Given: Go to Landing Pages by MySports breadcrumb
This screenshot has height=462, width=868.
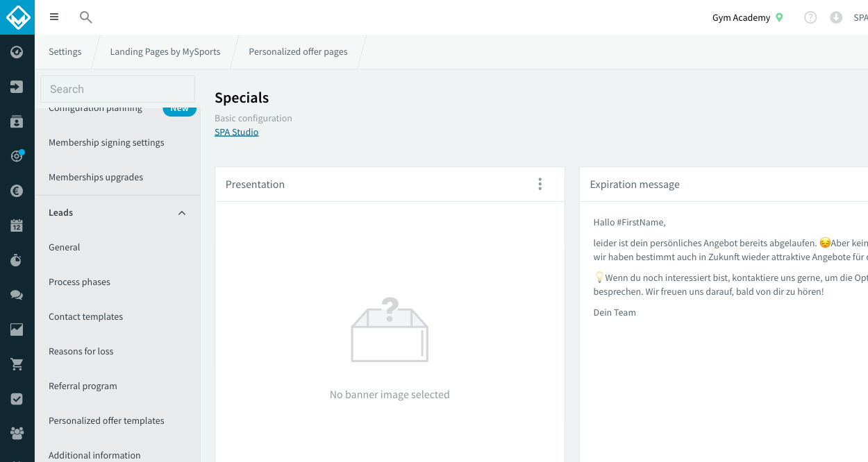Looking at the screenshot, I should pos(165,52).
